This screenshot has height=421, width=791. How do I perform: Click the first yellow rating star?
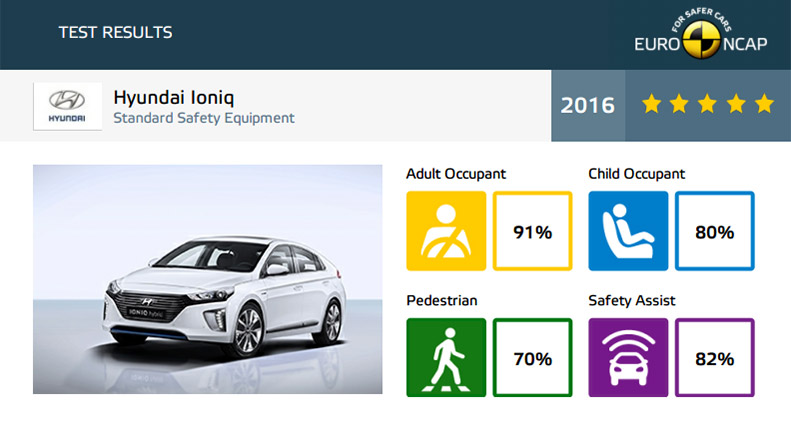coord(651,104)
